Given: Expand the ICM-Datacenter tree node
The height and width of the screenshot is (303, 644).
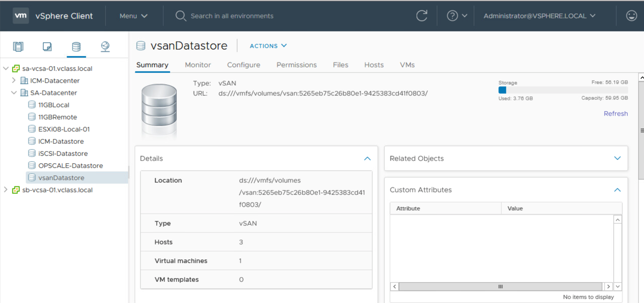Looking at the screenshot, I should click(14, 80).
